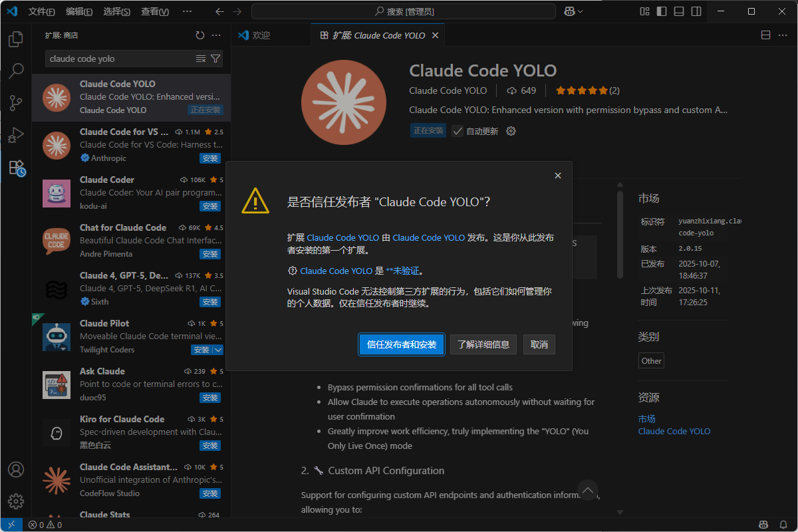This screenshot has height=532, width=798.
Task: Open the Run and Debug view
Action: click(x=16, y=135)
